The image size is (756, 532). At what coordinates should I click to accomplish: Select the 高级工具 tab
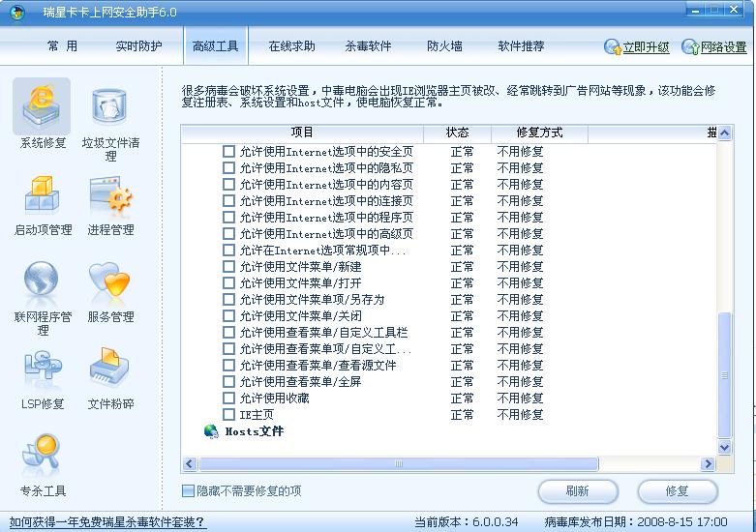click(x=216, y=46)
